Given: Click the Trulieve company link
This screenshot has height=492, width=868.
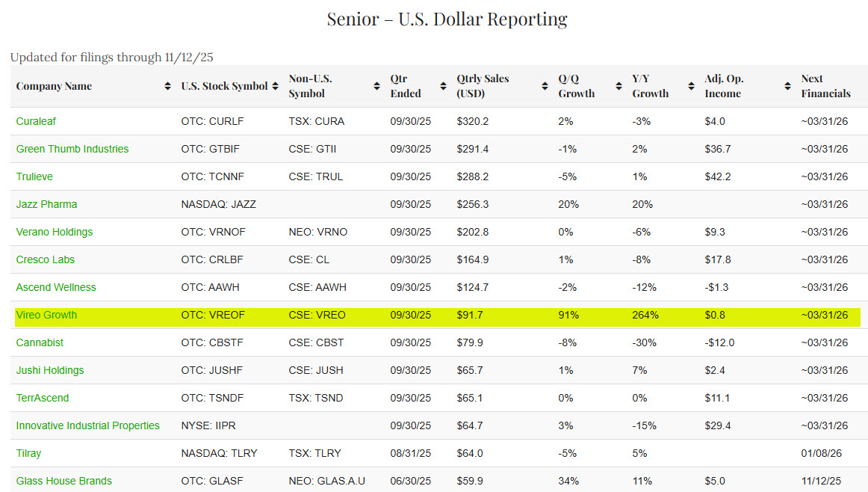Looking at the screenshot, I should point(34,176).
